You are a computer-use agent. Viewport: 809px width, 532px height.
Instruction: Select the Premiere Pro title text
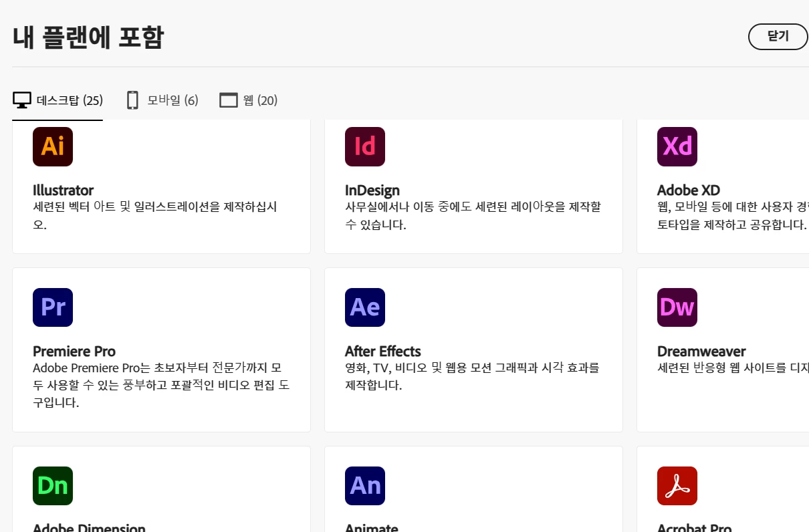tap(74, 351)
